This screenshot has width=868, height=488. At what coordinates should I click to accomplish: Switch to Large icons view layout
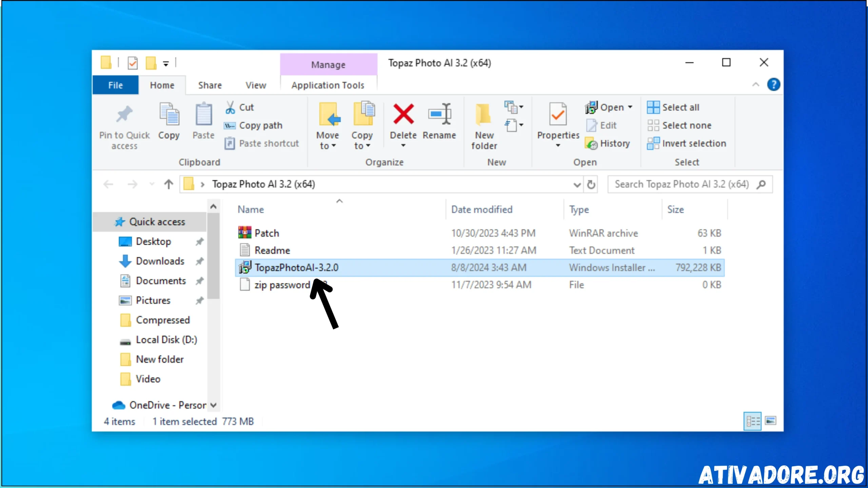point(771,421)
